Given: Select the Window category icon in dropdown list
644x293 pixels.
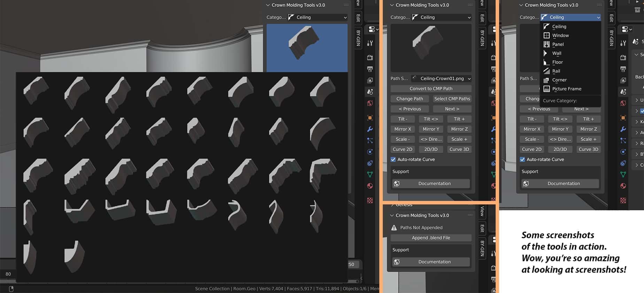Looking at the screenshot, I should (546, 36).
